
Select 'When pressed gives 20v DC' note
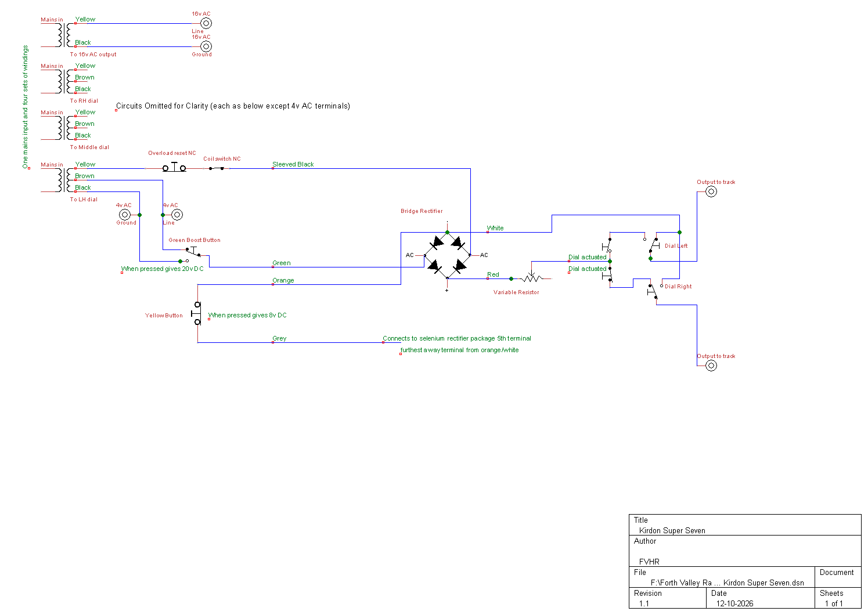tap(163, 269)
